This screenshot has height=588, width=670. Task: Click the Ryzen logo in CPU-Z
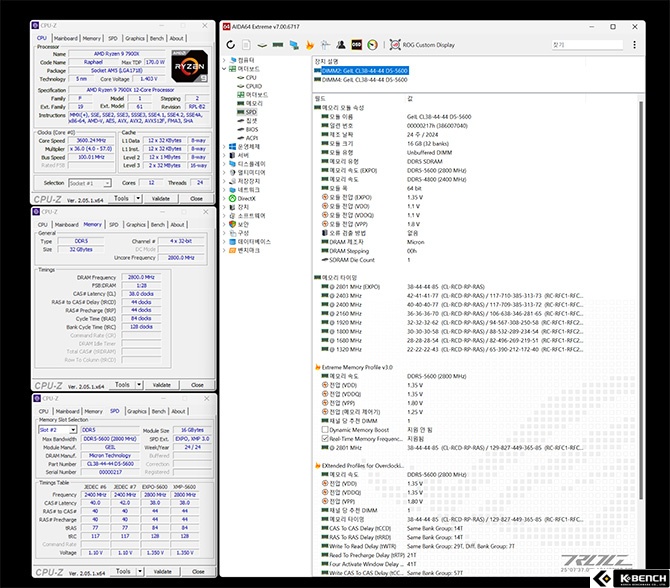click(x=190, y=66)
